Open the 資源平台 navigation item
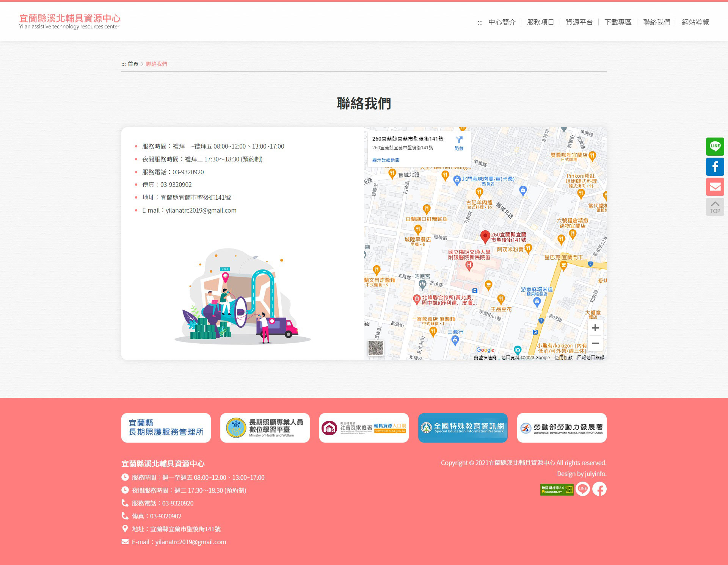Screen dimensions: 728x565 [578, 22]
